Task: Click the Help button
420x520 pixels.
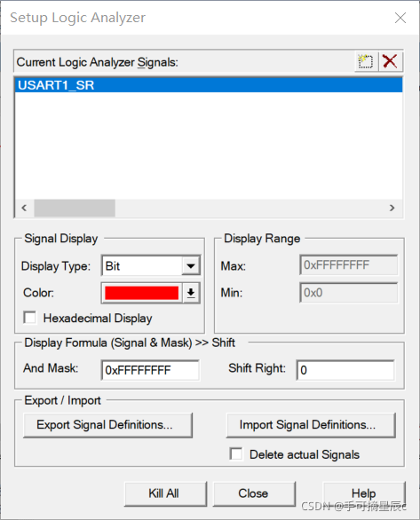Action: [x=364, y=493]
